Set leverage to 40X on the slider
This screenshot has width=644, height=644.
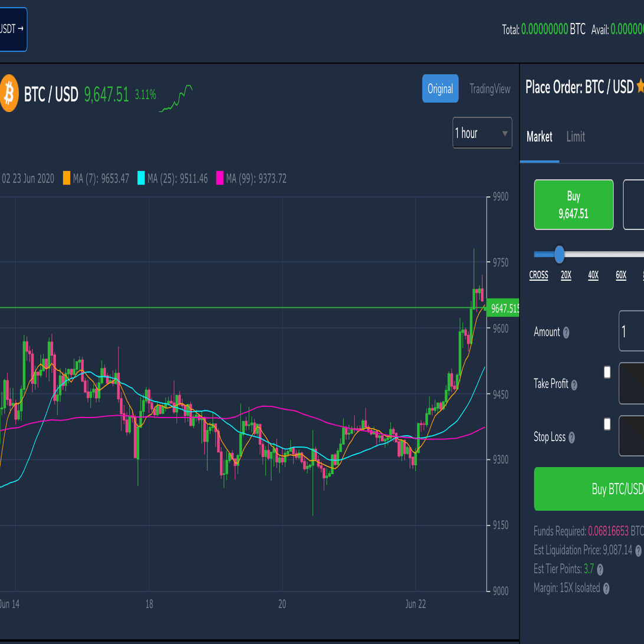point(593,275)
